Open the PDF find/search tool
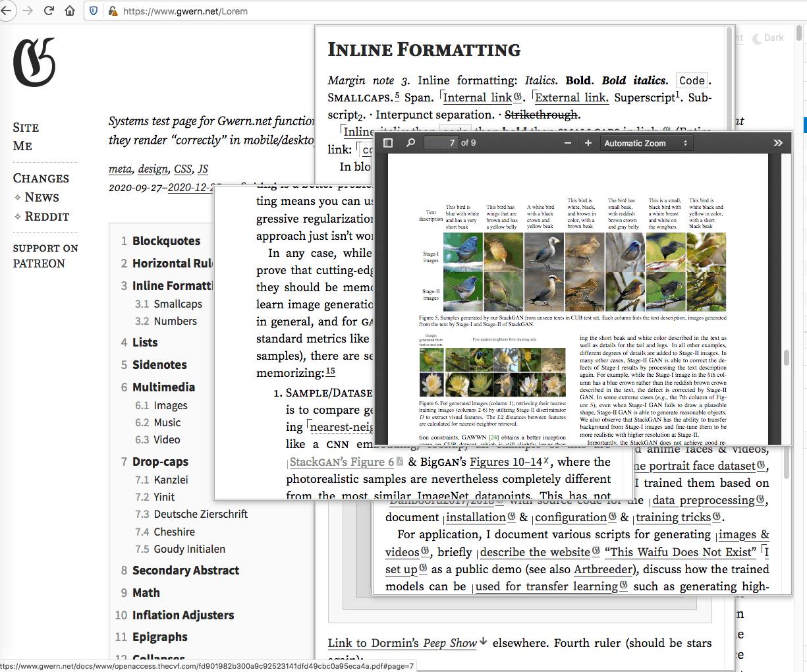 click(x=410, y=143)
